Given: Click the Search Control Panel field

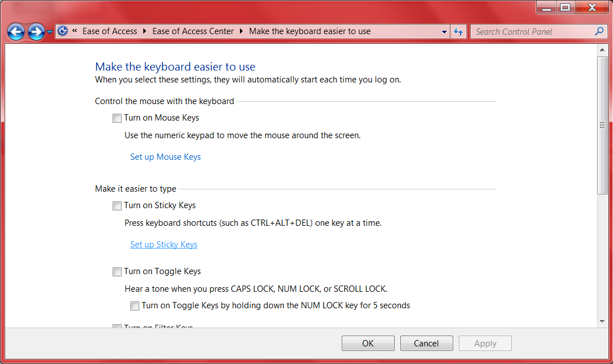Looking at the screenshot, I should pos(533,32).
